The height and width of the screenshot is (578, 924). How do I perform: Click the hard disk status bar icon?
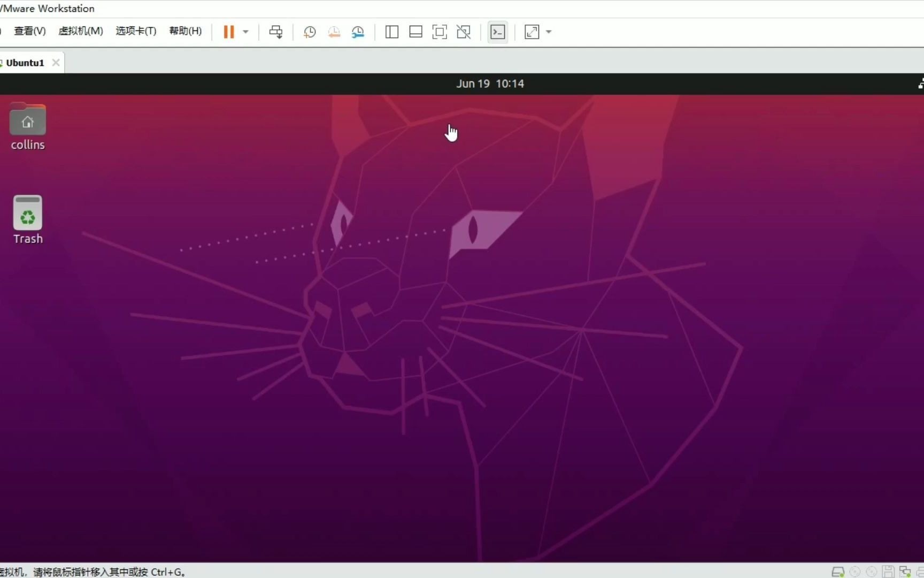838,572
